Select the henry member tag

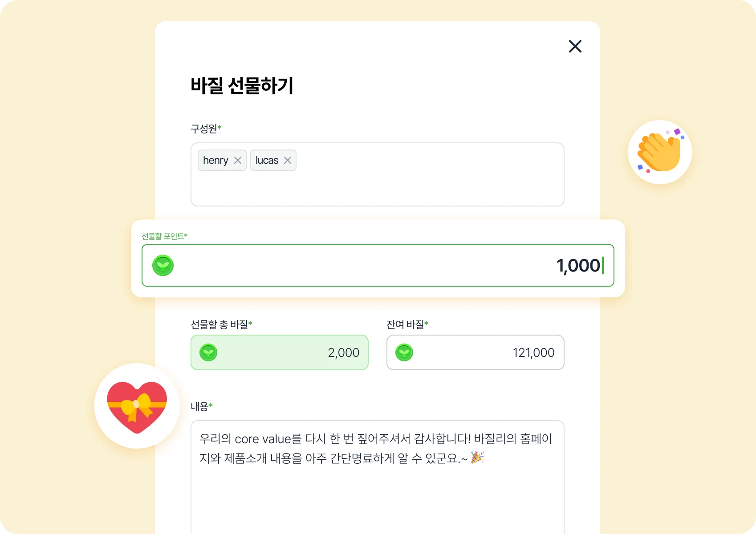click(x=217, y=160)
